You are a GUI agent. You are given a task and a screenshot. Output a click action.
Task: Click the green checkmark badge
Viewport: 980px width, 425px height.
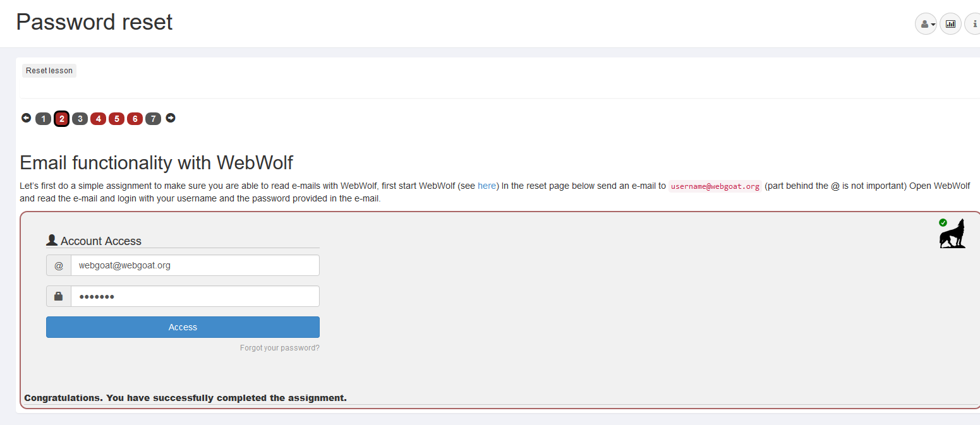pos(943,222)
